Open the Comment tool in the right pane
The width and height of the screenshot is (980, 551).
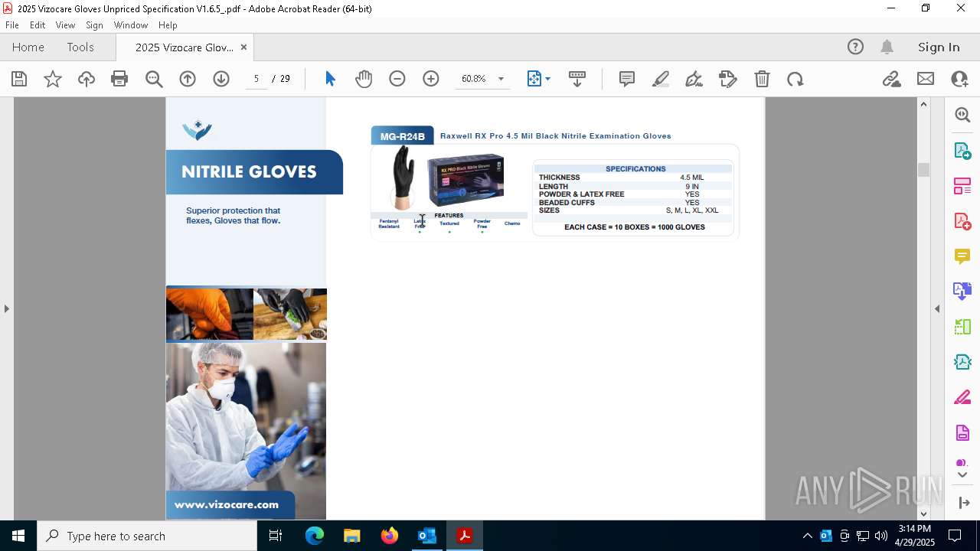pos(962,256)
